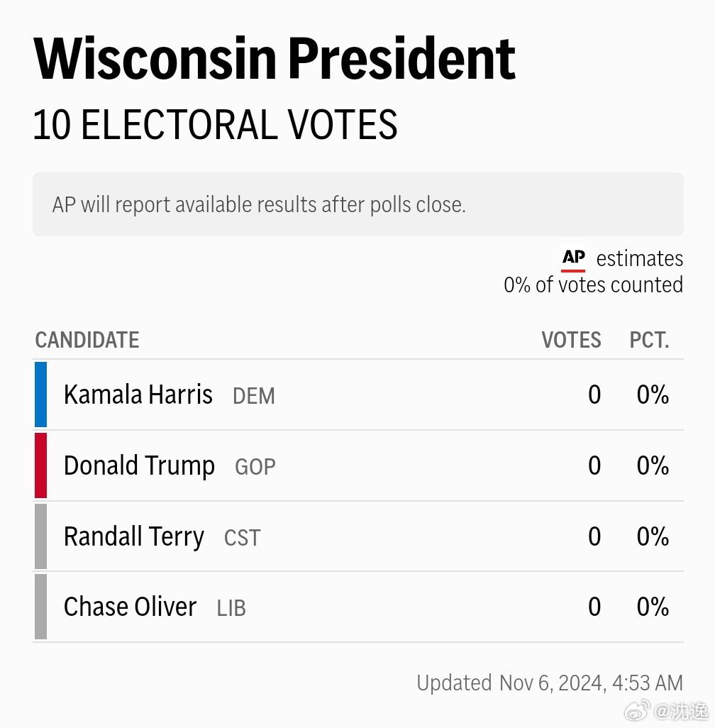Select the Kamala Harris candidate name

pyautogui.click(x=138, y=395)
